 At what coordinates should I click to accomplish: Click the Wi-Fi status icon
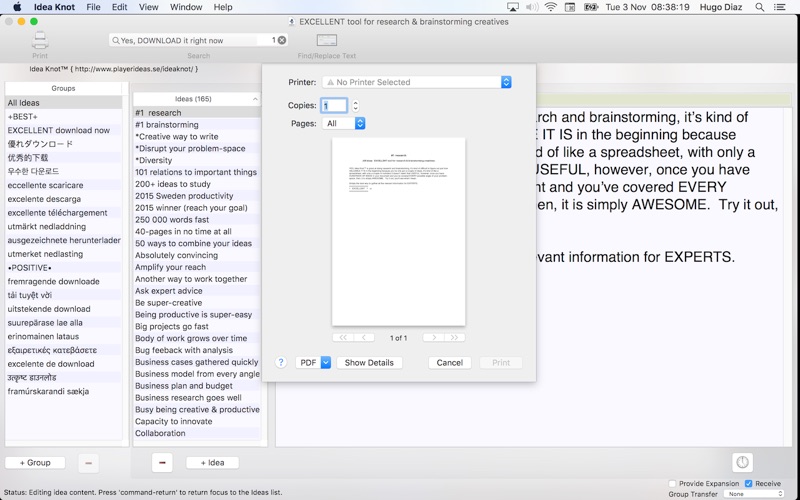pos(551,7)
